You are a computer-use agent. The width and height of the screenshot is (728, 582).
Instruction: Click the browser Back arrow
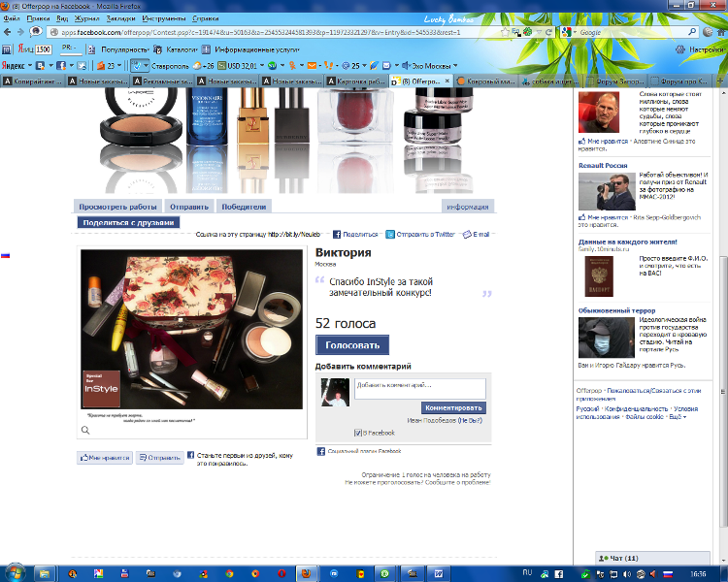[x=7, y=32]
